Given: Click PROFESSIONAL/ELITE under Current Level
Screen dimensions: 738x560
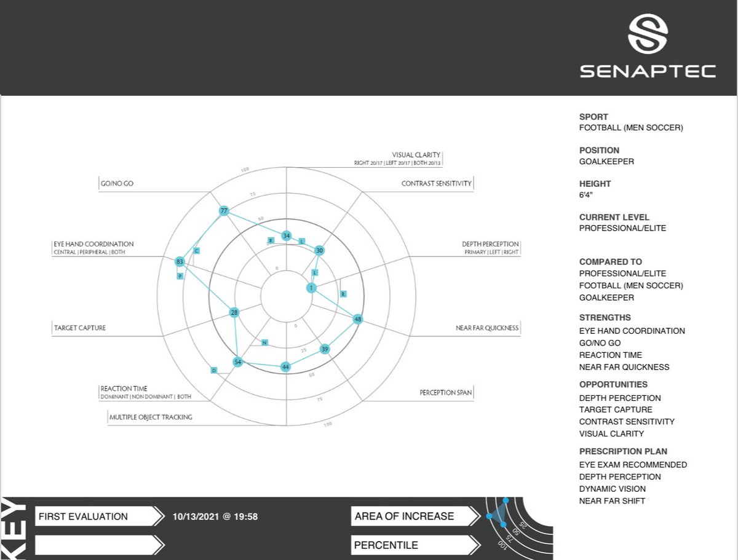Looking at the screenshot, I should [x=622, y=228].
